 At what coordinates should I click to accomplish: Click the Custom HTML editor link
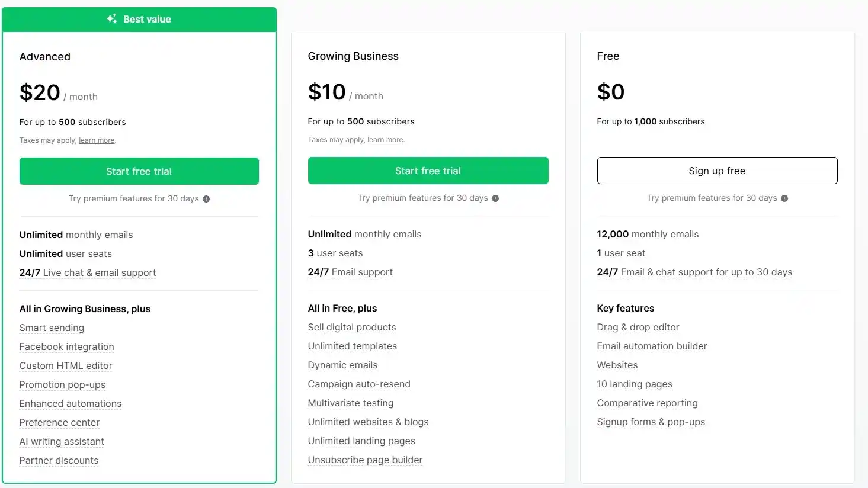click(66, 365)
